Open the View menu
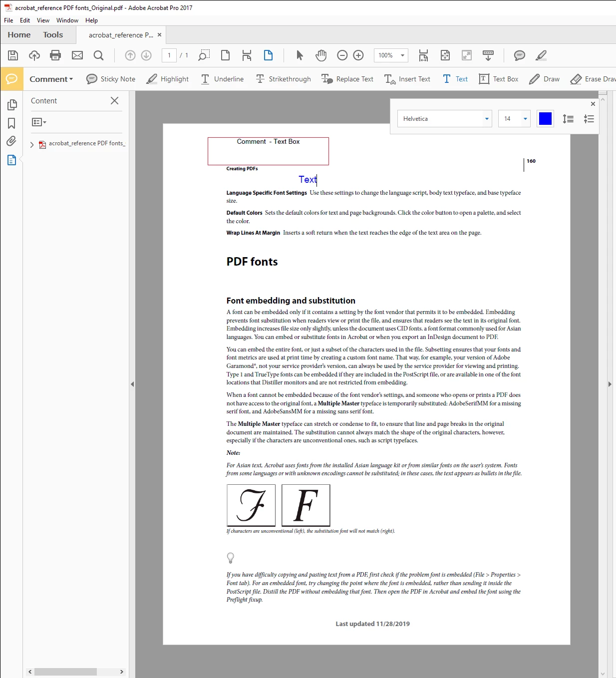This screenshot has width=616, height=678. (x=43, y=20)
